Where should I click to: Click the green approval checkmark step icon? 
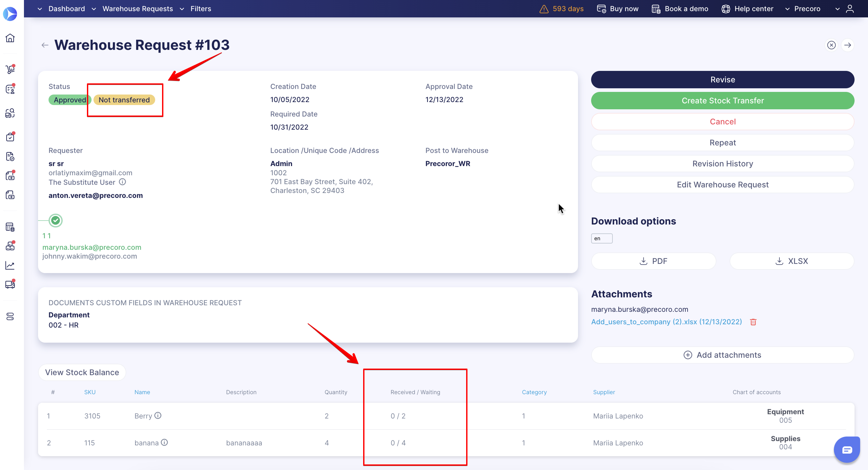click(x=55, y=221)
